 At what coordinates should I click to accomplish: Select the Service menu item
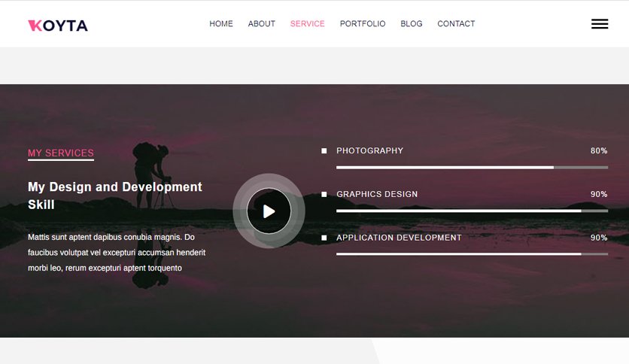click(307, 23)
